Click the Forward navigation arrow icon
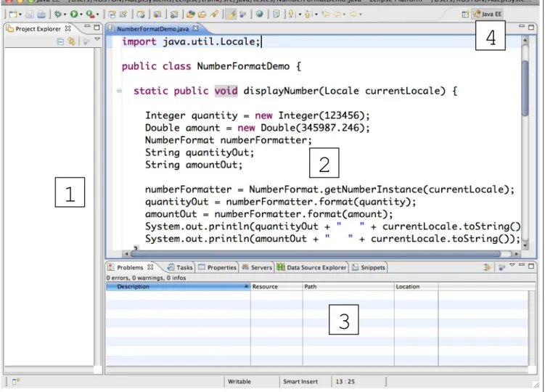The image size is (545, 392). pyautogui.click(x=353, y=15)
